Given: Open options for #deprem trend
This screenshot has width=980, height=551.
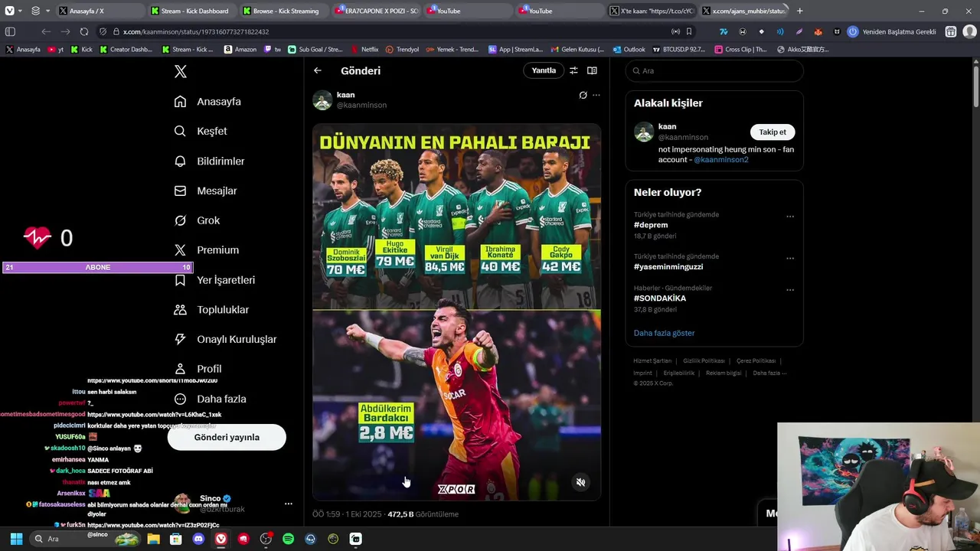Looking at the screenshot, I should [790, 217].
